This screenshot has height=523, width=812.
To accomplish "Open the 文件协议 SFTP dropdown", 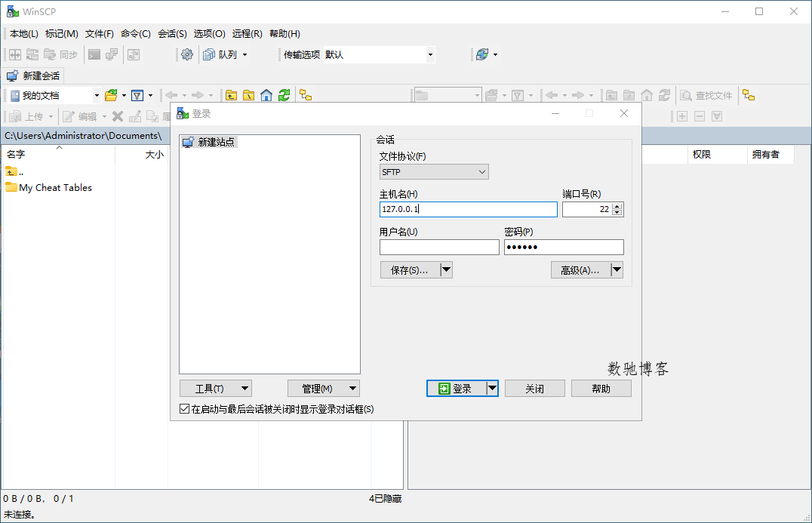I will pyautogui.click(x=433, y=172).
